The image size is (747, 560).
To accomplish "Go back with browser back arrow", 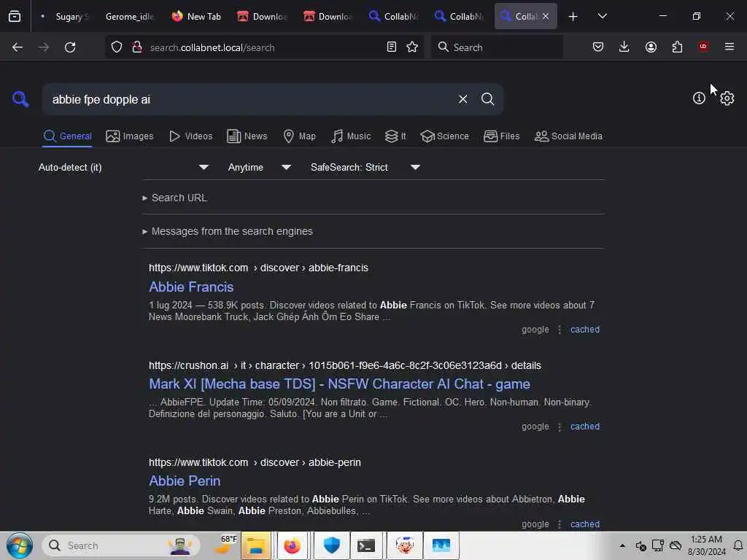I will [18, 47].
